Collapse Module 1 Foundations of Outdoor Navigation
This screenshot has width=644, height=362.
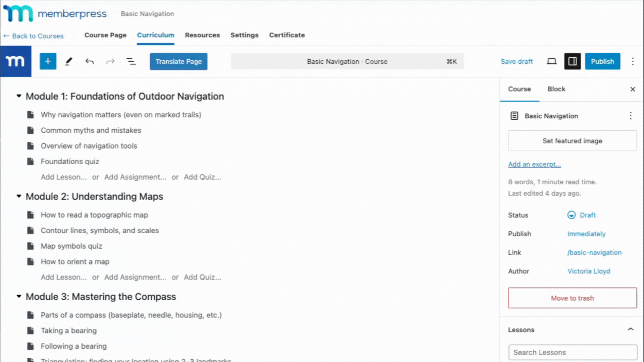pos(19,96)
